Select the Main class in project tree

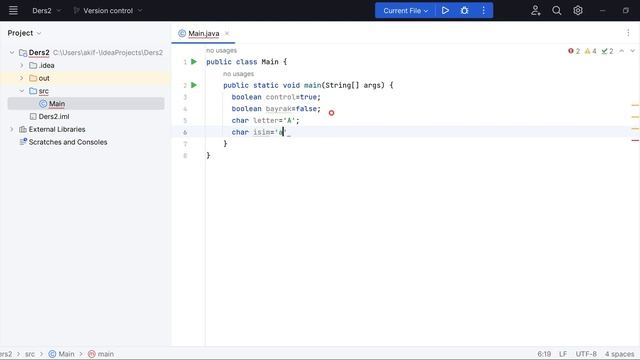[57, 104]
